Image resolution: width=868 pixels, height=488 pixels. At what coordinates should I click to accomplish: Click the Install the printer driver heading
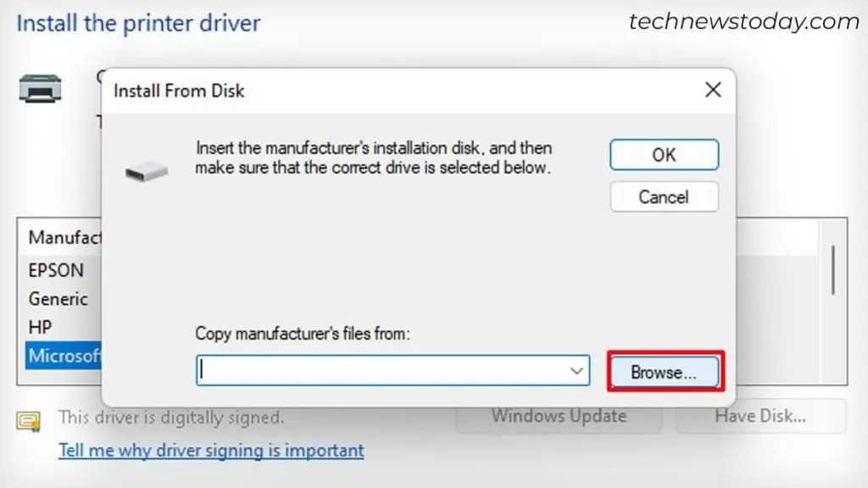(138, 23)
